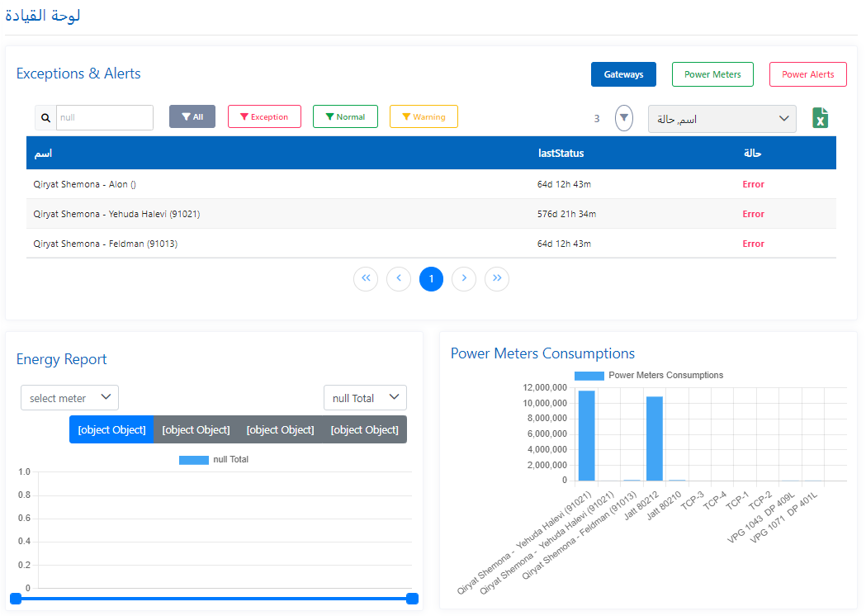
Task: Open the اسم, حالة column selector
Action: 722,119
